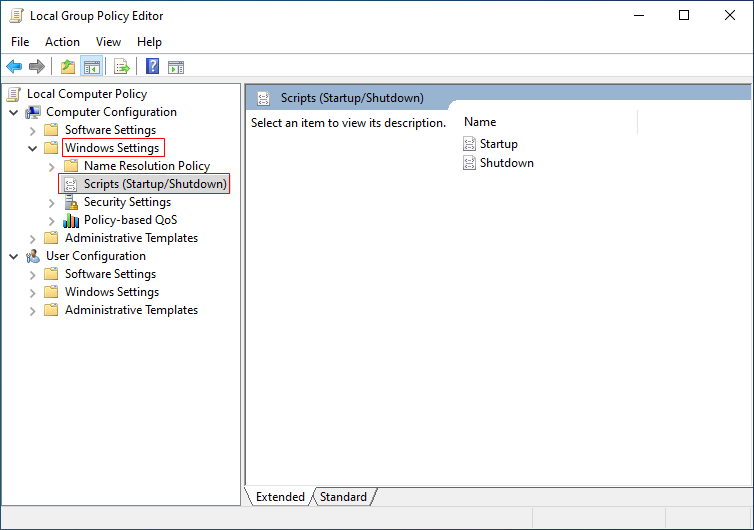Viewport: 754px width, 530px height.
Task: Select Policy-based QoS tree item
Action: pos(131,220)
